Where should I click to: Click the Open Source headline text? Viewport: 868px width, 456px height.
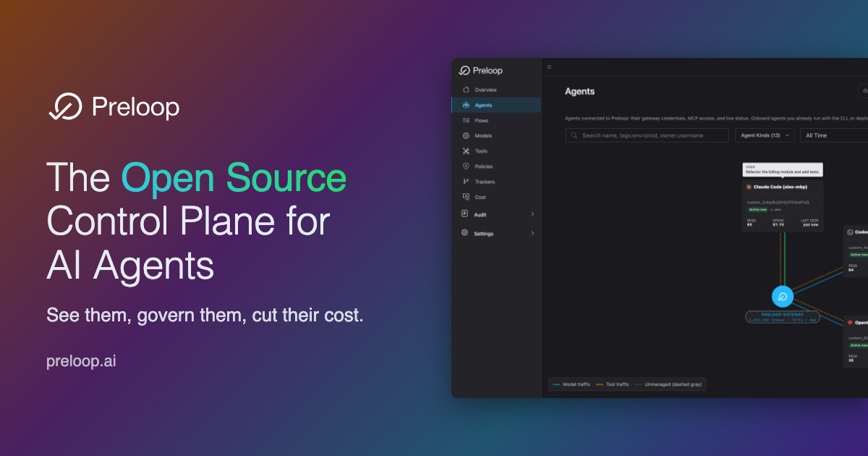click(x=234, y=178)
